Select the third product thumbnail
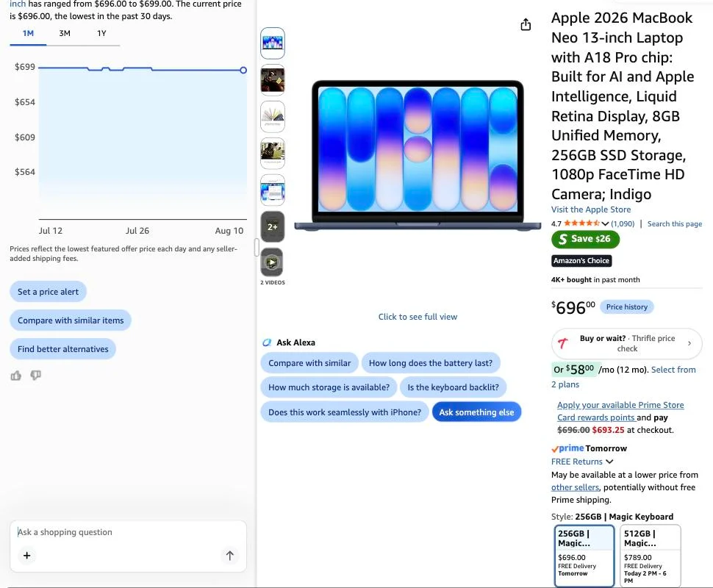Image resolution: width=713 pixels, height=588 pixels. (273, 116)
